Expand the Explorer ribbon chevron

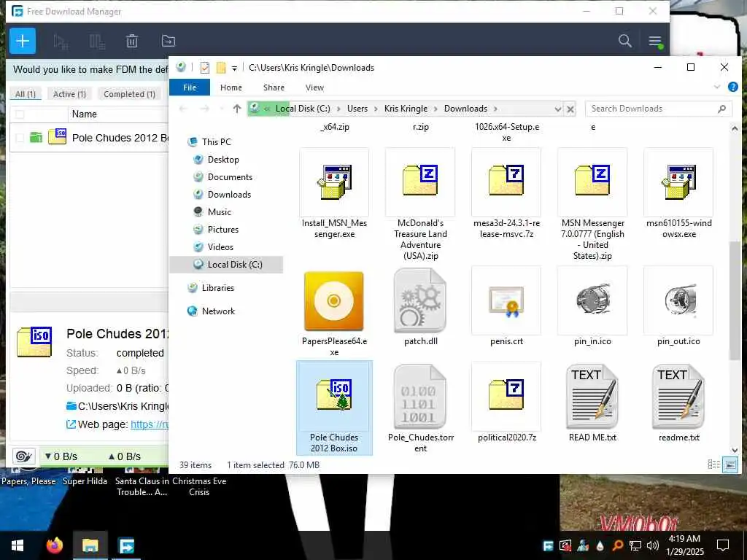(x=717, y=87)
